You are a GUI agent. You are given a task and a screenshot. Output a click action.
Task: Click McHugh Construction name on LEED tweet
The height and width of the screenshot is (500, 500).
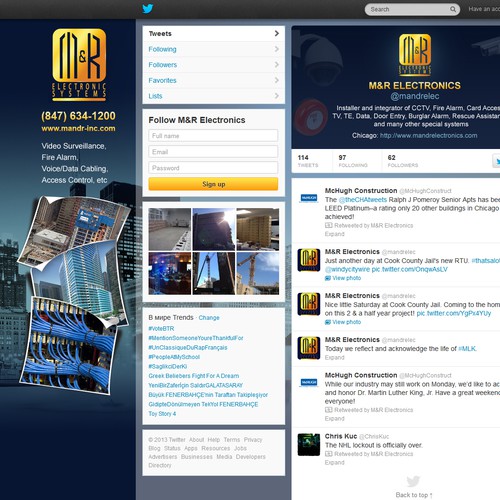click(361, 191)
